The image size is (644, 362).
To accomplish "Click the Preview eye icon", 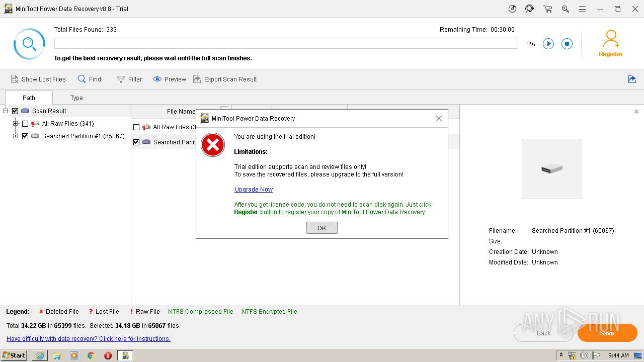I will click(157, 79).
